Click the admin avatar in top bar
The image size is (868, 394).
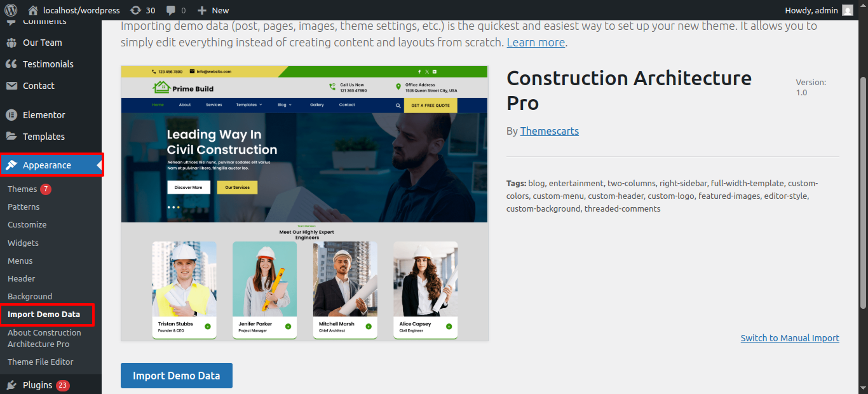point(848,10)
